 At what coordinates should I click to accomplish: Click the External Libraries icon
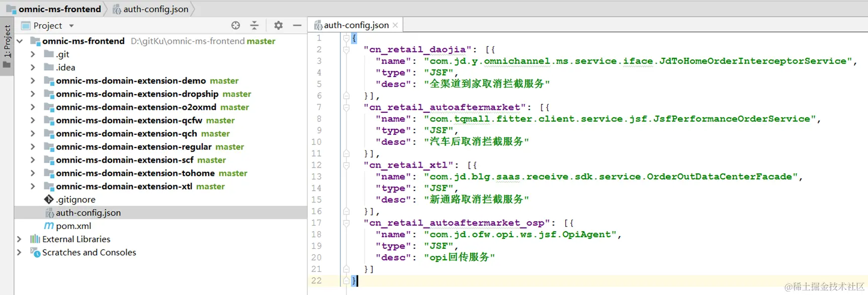(35, 239)
